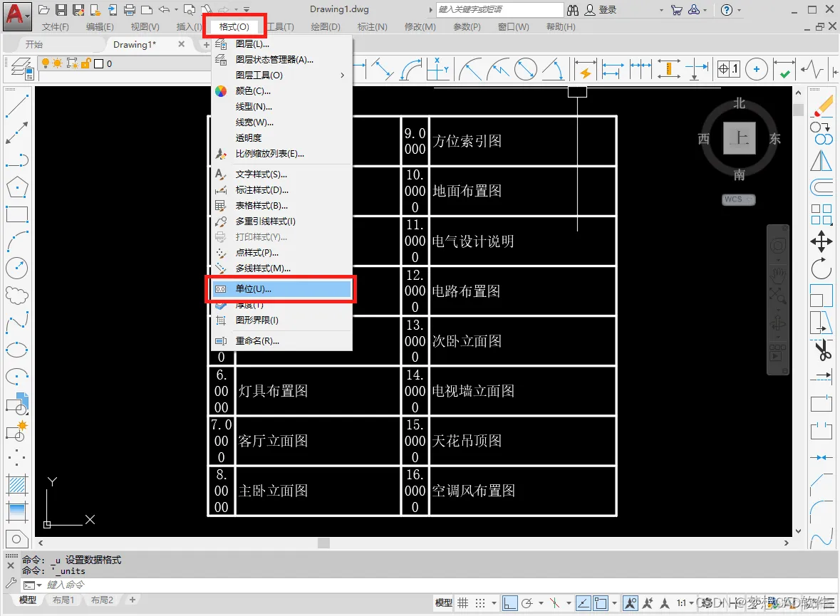
Task: Select the Trim scissors tool
Action: [823, 350]
